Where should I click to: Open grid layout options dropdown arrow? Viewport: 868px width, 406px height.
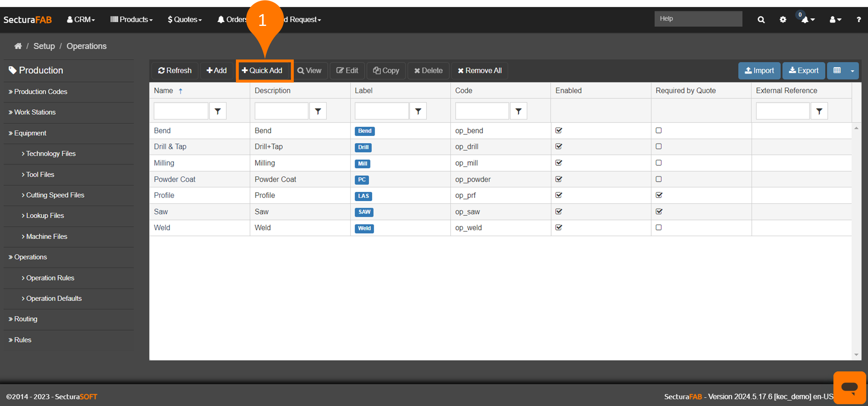click(852, 71)
